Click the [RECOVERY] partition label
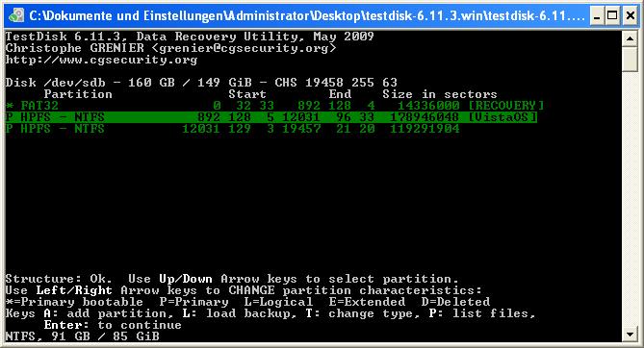644x348 pixels. pos(506,106)
